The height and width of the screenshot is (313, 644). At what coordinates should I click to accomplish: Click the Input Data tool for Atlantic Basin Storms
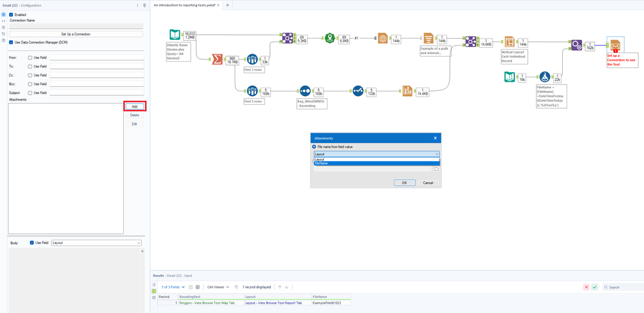coord(175,35)
